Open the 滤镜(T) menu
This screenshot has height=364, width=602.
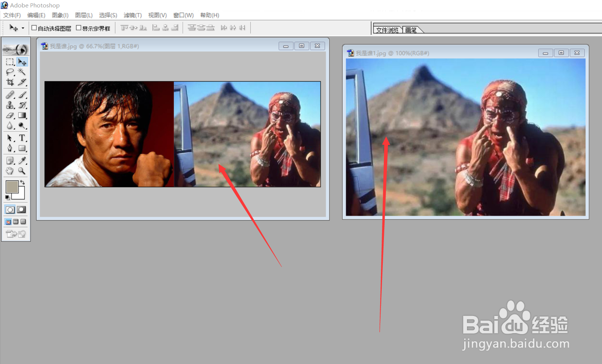point(132,15)
